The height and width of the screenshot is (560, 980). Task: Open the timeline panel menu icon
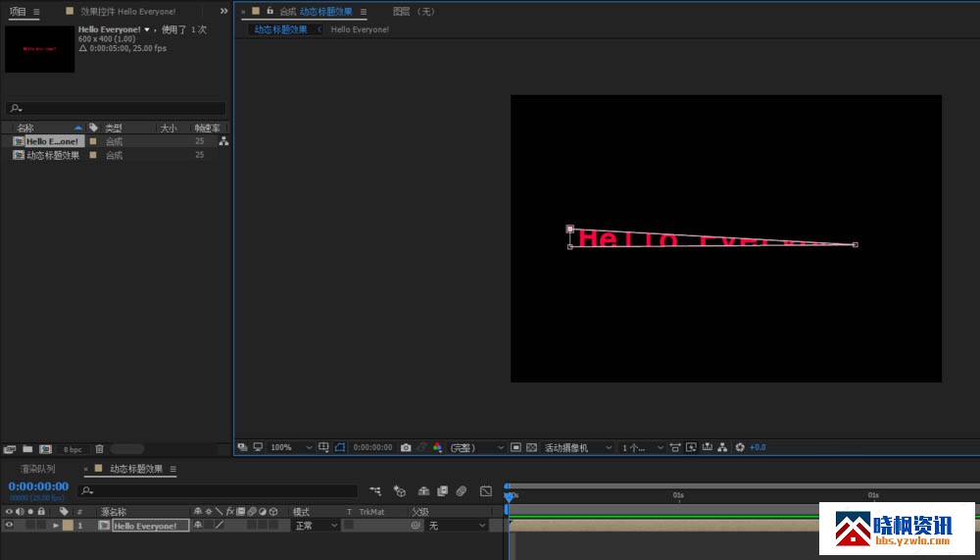click(173, 469)
